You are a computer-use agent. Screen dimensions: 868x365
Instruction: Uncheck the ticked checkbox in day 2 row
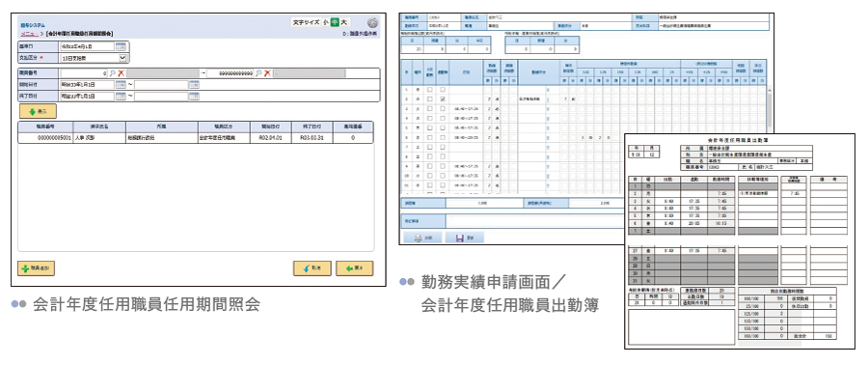(442, 98)
